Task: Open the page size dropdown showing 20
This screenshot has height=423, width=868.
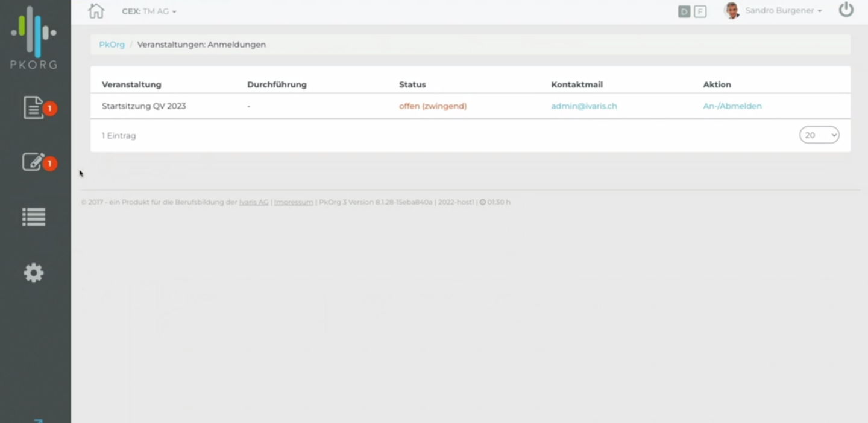Action: [x=819, y=135]
